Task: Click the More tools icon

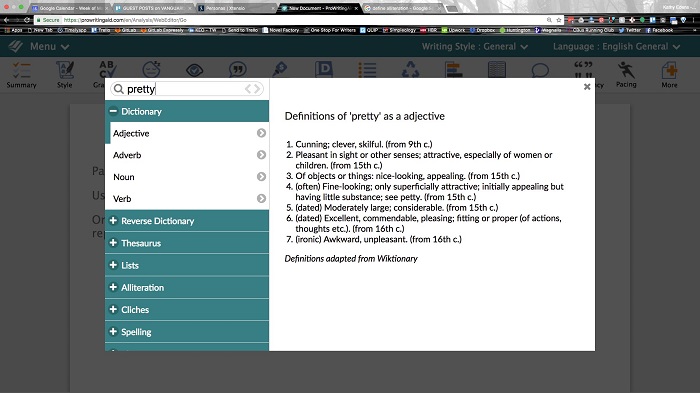Action: (669, 75)
